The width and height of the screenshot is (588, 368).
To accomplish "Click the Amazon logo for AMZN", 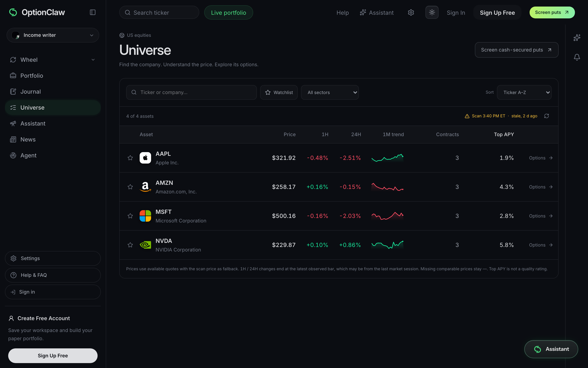I will point(145,187).
